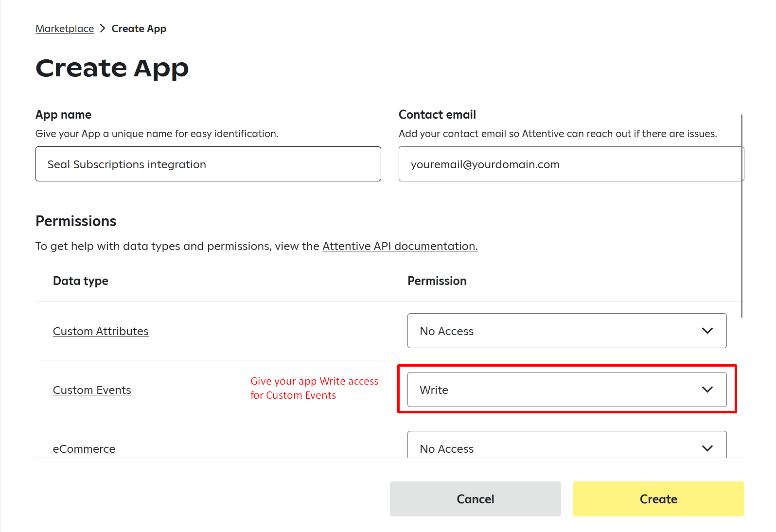Expand the eCommerce permission dropdown
776x532 pixels.
click(x=567, y=444)
